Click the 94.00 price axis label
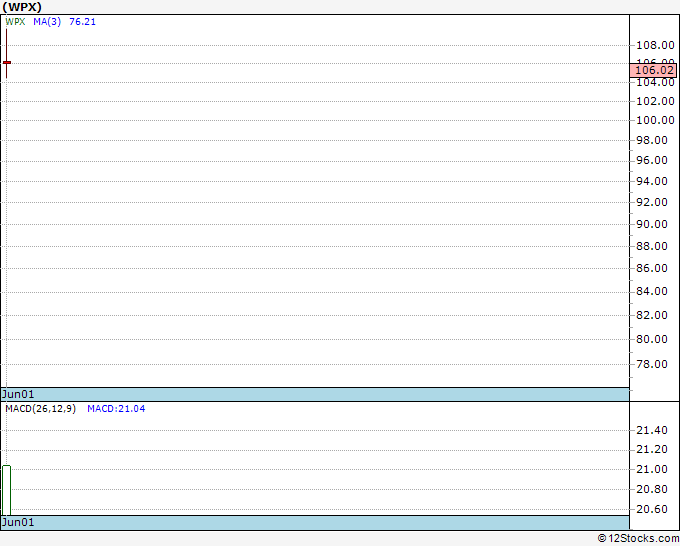This screenshot has height=546, width=680. (651, 181)
